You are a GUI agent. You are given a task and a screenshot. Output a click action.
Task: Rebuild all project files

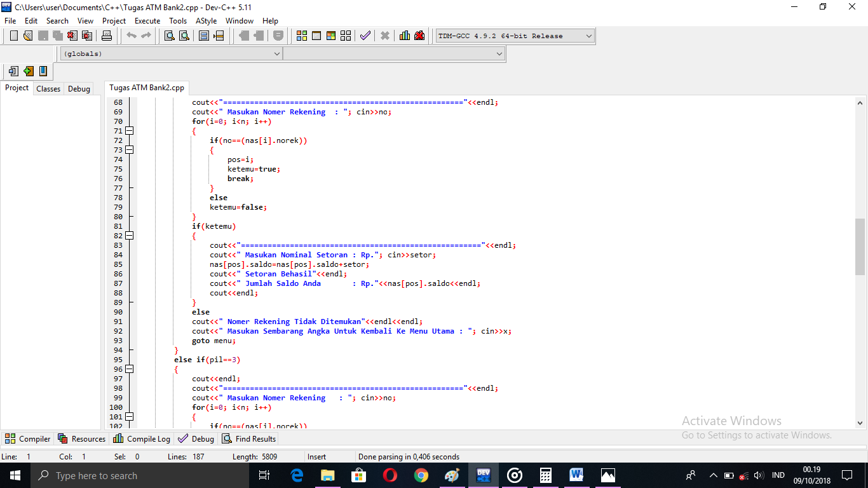(346, 36)
